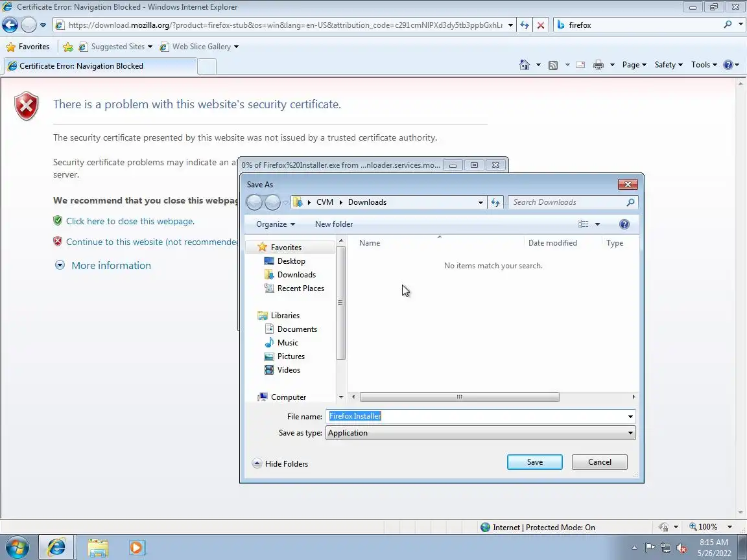Click the Refresh icon in address bar
Viewport: 747px width, 560px height.
click(x=525, y=25)
